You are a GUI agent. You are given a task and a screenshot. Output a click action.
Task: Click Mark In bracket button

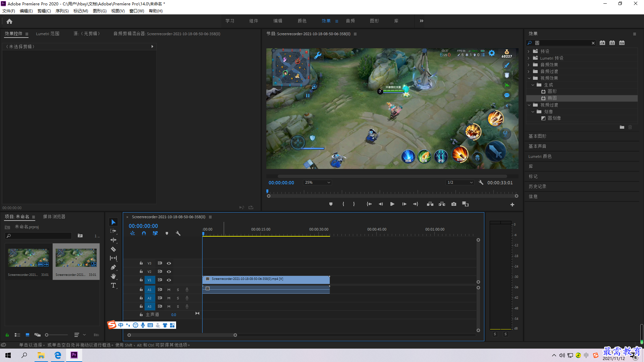tap(343, 204)
